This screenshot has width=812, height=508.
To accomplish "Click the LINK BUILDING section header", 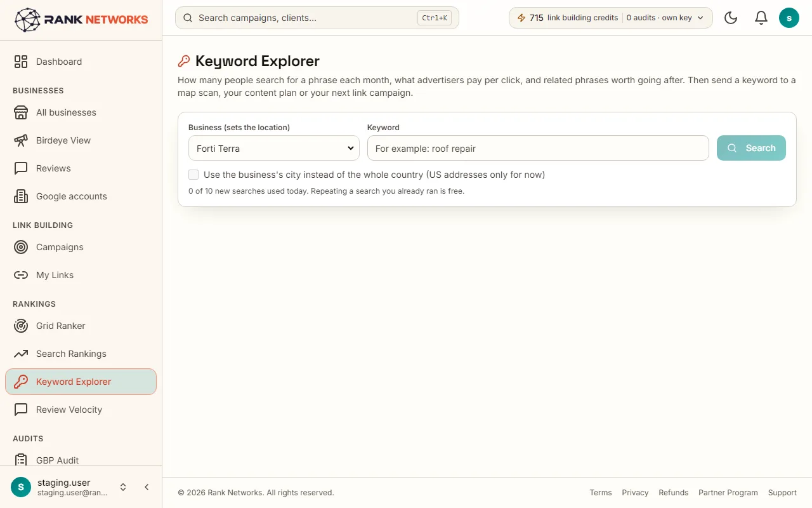I will (43, 225).
